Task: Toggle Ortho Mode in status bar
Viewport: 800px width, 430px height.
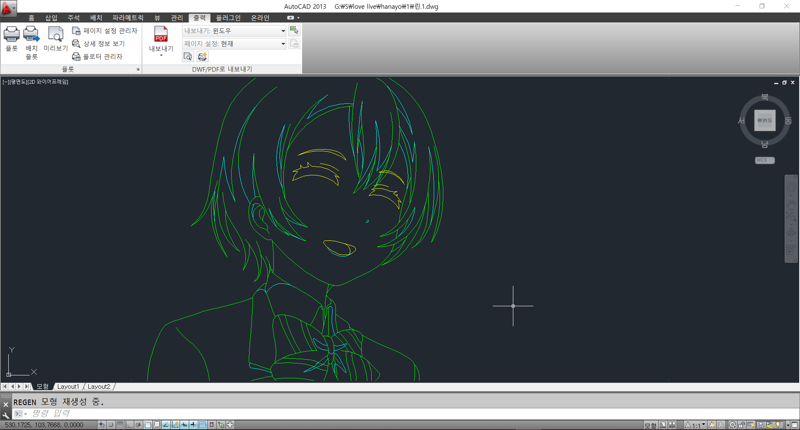Action: pos(129,425)
